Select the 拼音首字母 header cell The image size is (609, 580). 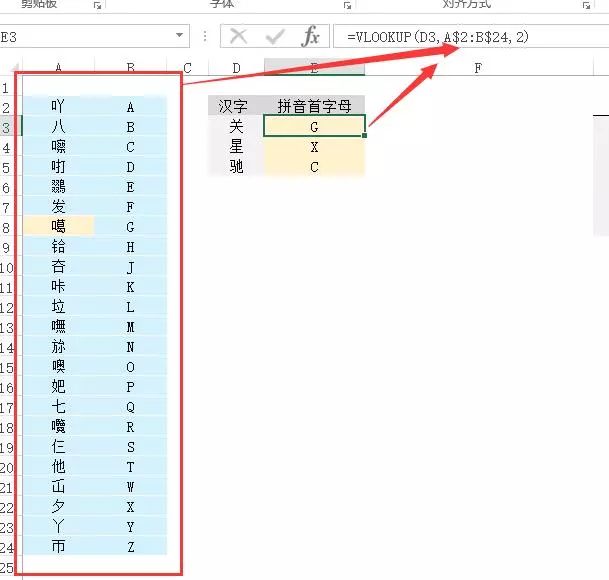click(314, 106)
